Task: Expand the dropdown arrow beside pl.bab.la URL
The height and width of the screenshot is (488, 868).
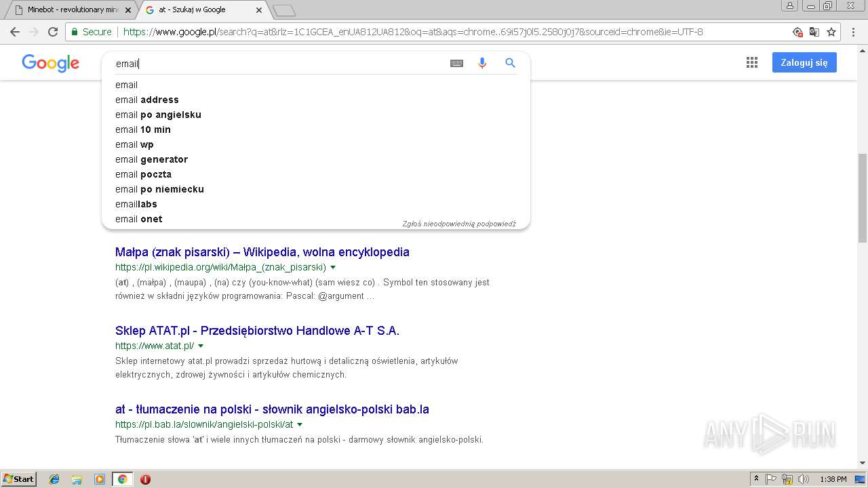Action: click(x=300, y=425)
